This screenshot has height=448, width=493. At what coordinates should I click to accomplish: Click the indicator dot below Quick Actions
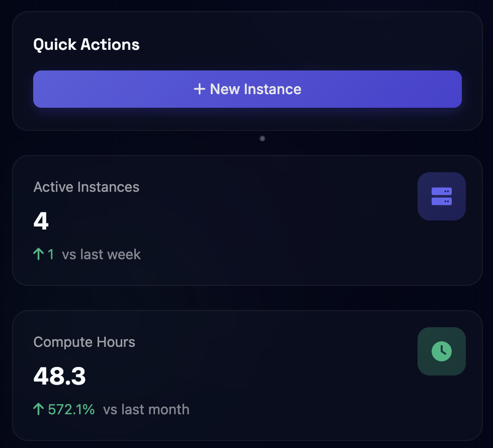coord(262,138)
